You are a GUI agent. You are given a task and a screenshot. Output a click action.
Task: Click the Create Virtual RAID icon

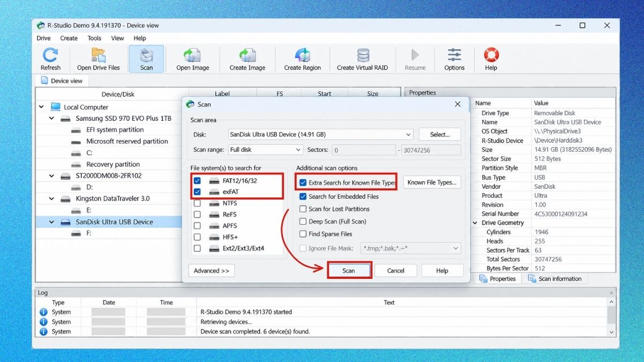[363, 55]
